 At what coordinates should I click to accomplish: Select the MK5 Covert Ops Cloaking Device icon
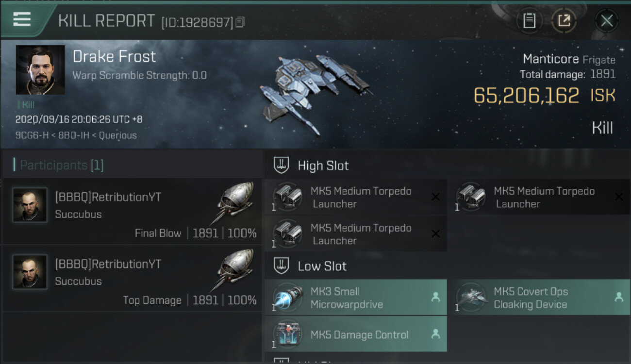[471, 298]
